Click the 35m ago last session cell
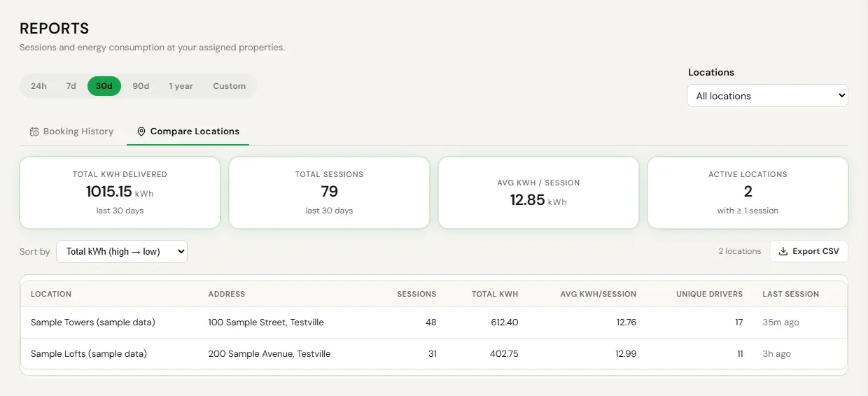This screenshot has width=868, height=396. (780, 323)
